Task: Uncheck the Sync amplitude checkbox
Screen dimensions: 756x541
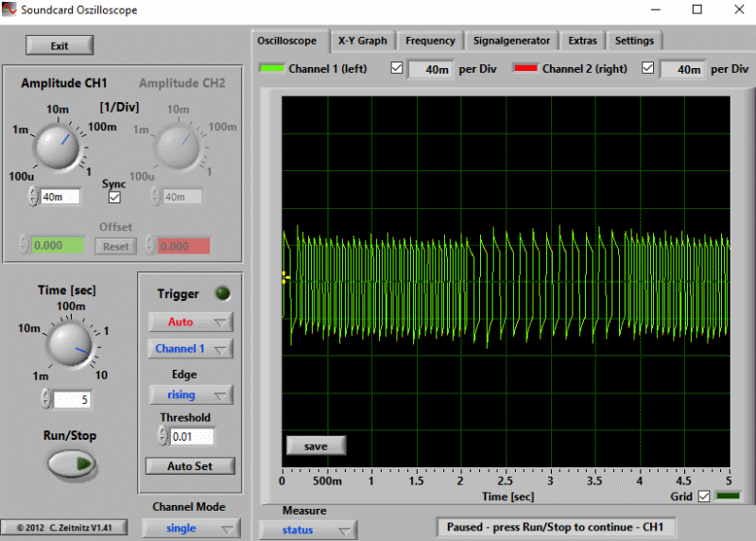Action: (x=114, y=197)
